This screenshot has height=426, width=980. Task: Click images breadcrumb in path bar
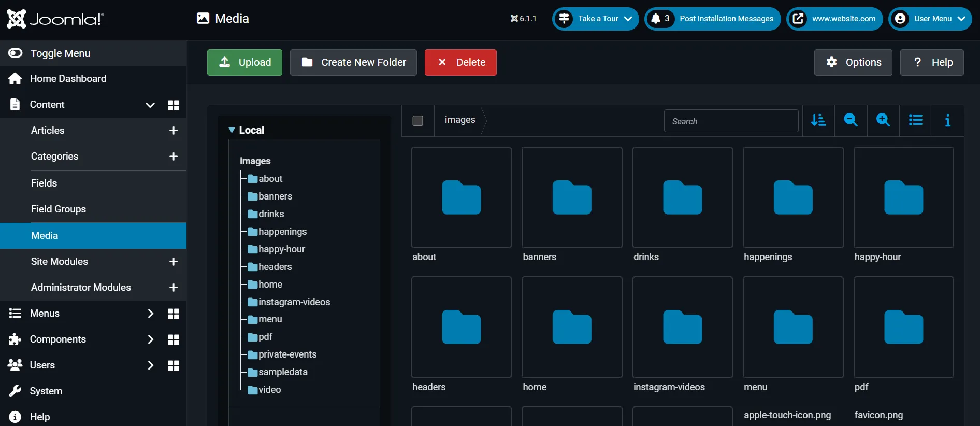[460, 120]
